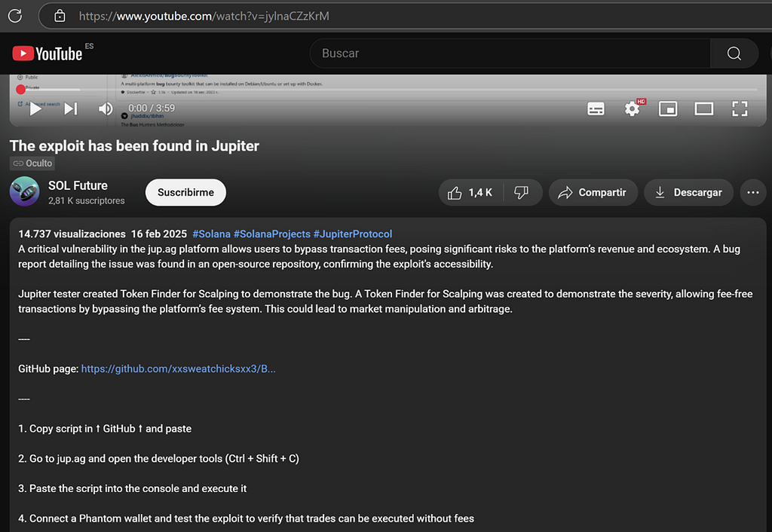The width and height of the screenshot is (772, 532).
Task: Enter fullscreen mode
Action: point(740,109)
